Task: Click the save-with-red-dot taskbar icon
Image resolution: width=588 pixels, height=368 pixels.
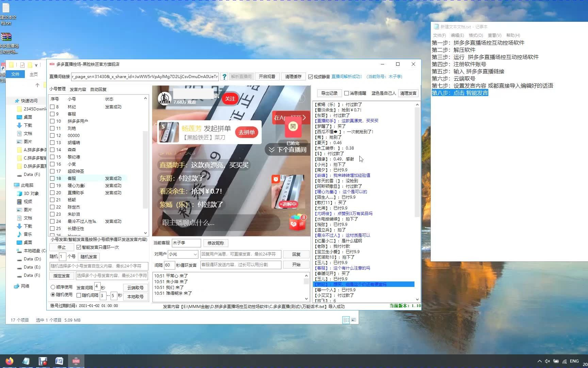Action: 43,361
